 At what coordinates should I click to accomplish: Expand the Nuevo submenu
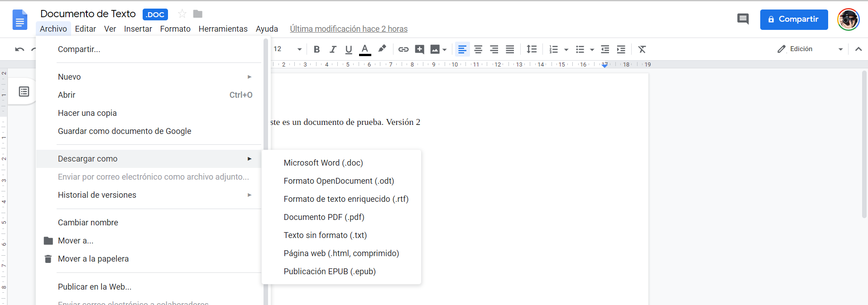point(149,76)
